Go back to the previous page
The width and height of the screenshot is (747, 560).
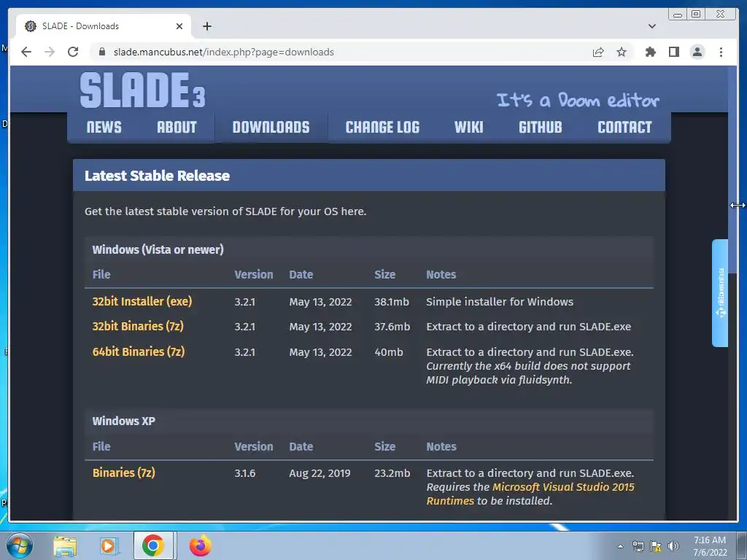tap(26, 52)
